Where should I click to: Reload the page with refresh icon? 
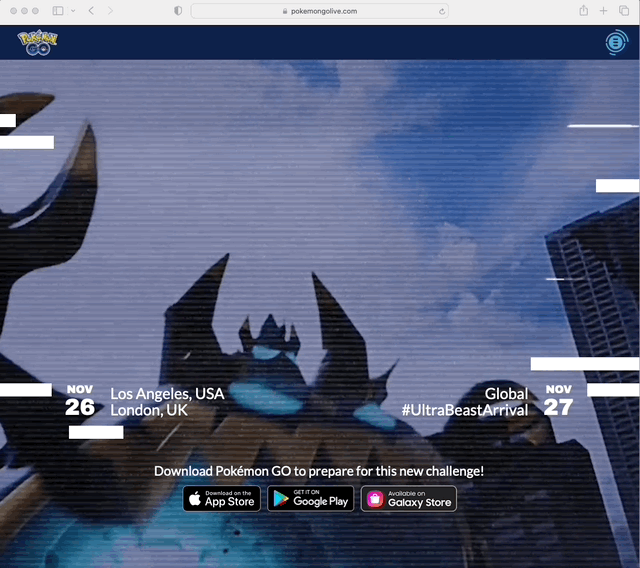442,11
